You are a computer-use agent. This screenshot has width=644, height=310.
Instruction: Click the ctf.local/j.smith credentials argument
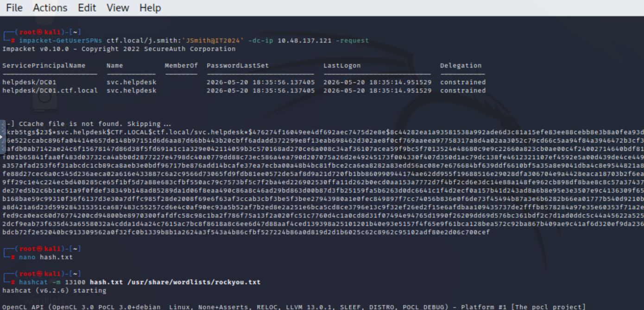pyautogui.click(x=175, y=41)
